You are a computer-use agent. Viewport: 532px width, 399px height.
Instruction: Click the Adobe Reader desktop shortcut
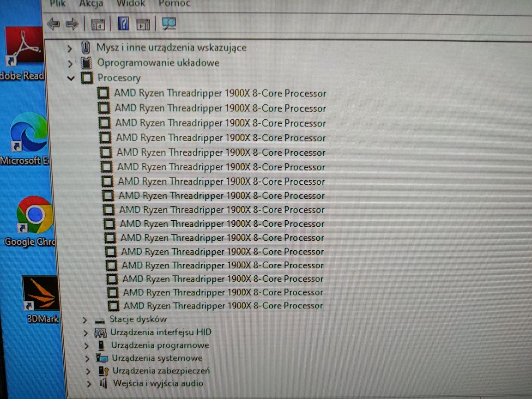click(24, 54)
